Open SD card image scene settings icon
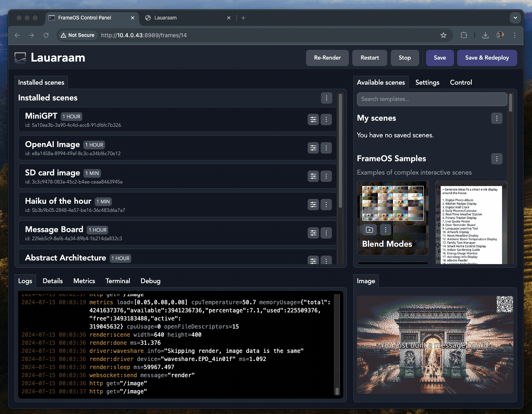 point(313,176)
